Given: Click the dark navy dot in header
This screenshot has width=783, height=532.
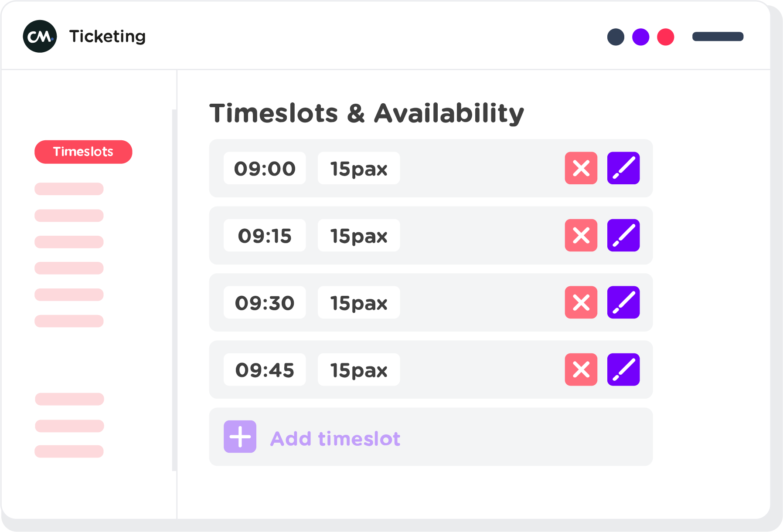Looking at the screenshot, I should (x=616, y=37).
